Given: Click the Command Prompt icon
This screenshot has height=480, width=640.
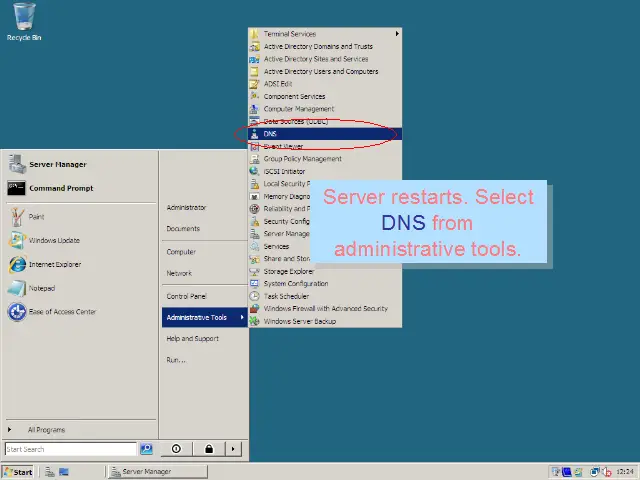Looking at the screenshot, I should pos(16,188).
